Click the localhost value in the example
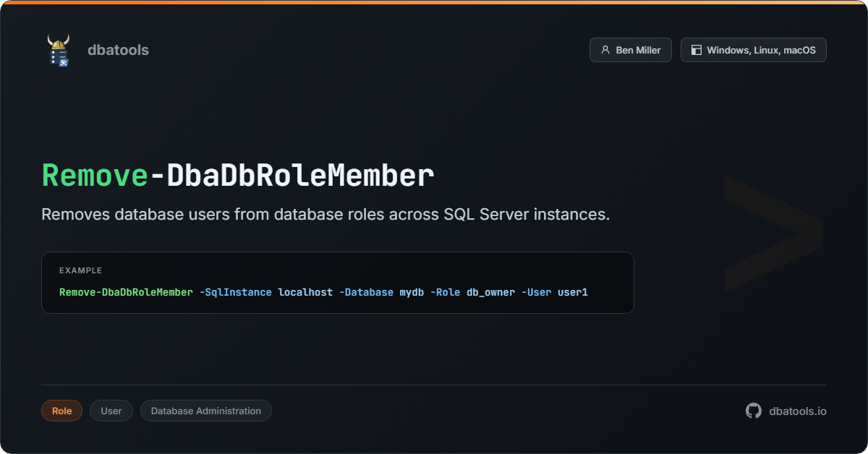 (305, 292)
